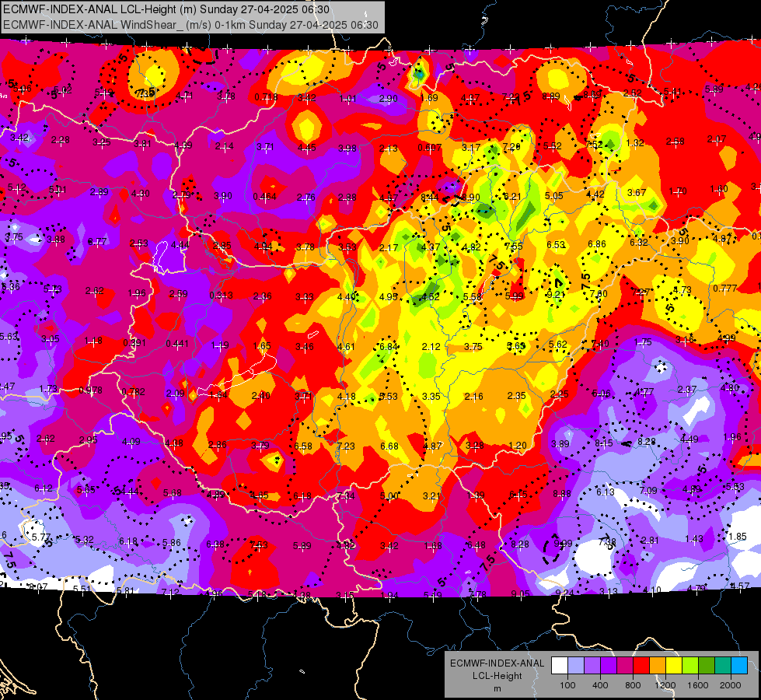Click the wind shear value 0.391
This screenshot has height=700, width=761.
coord(134,342)
